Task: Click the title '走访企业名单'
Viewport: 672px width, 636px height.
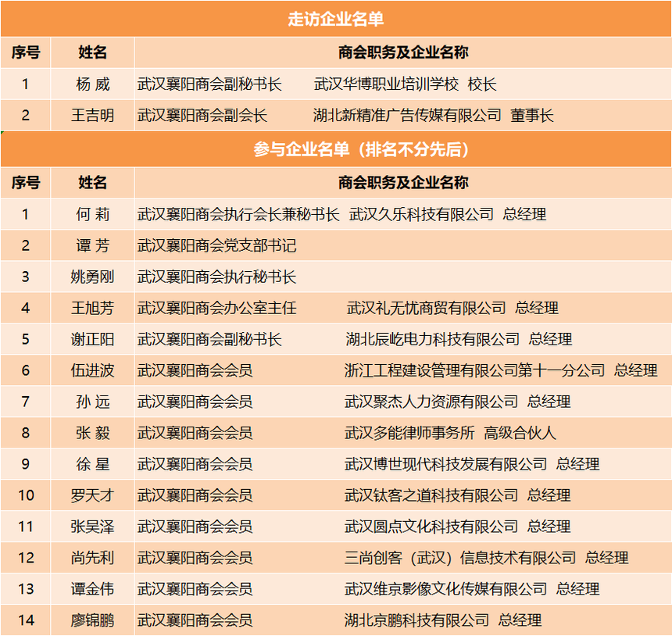Action: 335,20
